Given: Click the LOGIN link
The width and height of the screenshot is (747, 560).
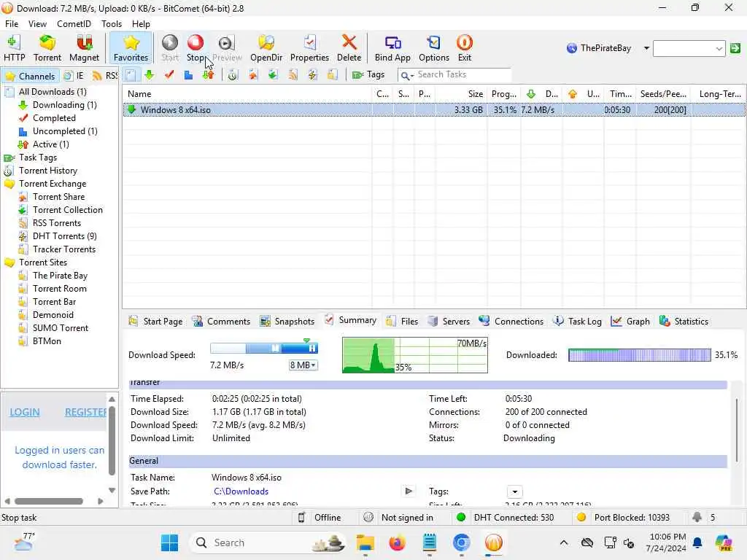Looking at the screenshot, I should (x=25, y=413).
